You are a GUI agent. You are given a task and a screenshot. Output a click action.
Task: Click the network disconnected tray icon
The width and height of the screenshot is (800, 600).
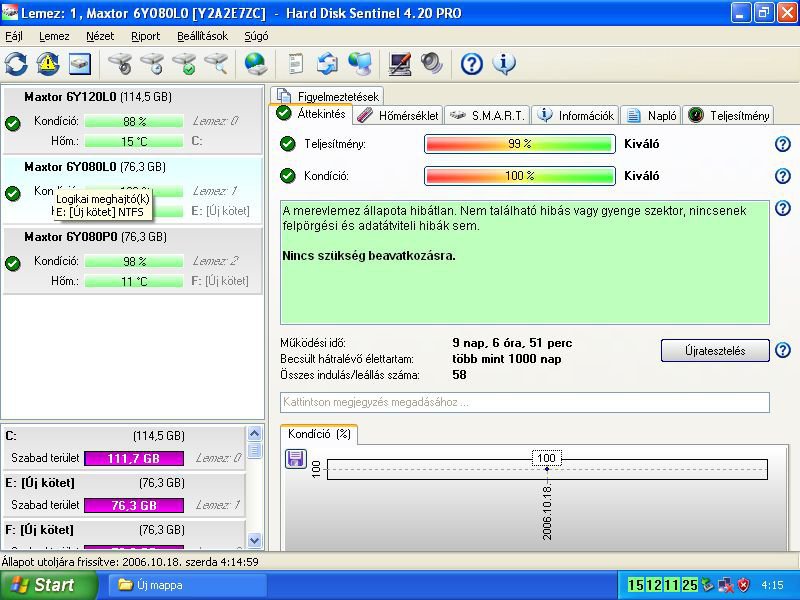coord(725,585)
